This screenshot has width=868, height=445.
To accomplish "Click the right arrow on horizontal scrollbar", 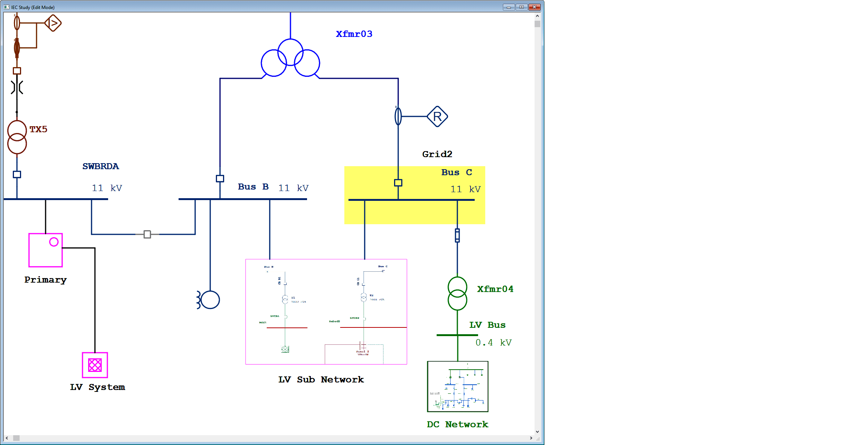I will pos(531,438).
